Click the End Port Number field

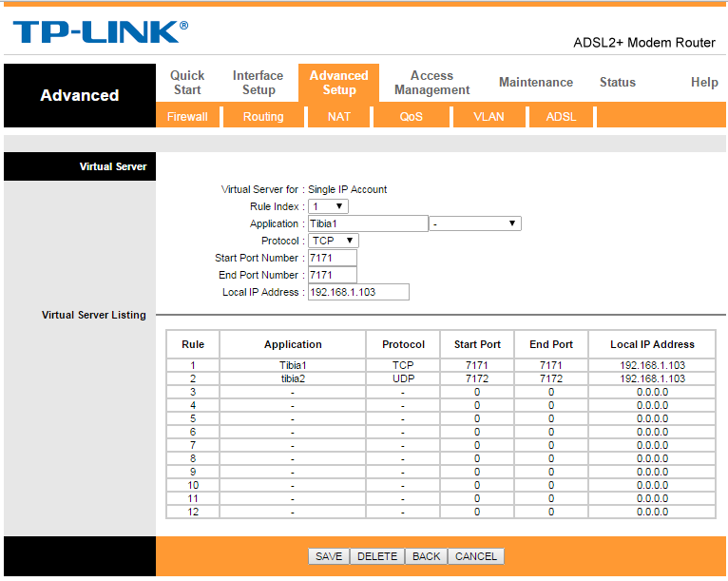[333, 275]
